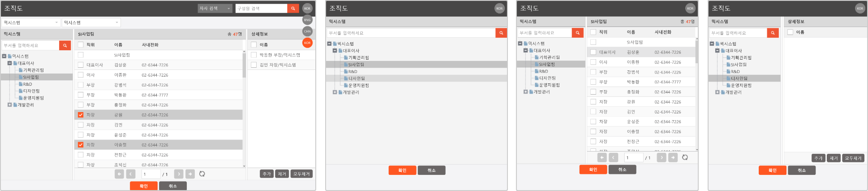Click 추가 button in first panel
The height and width of the screenshot is (191, 868).
(x=267, y=174)
